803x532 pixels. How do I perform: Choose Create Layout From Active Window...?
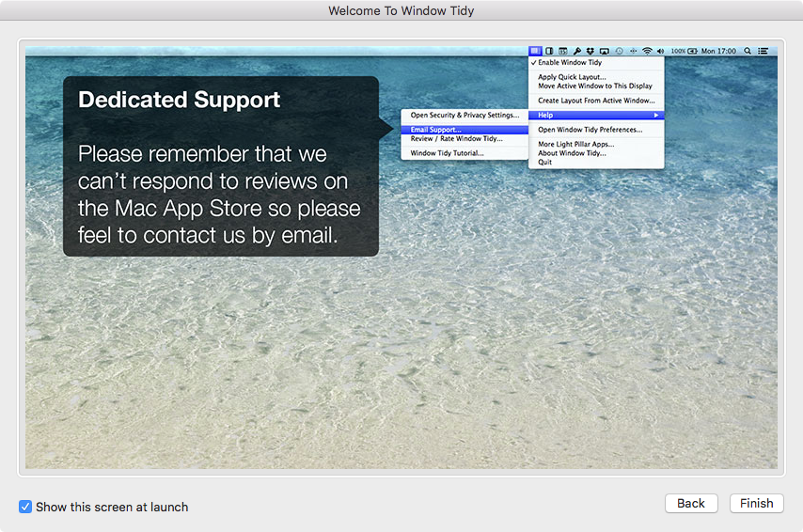(x=596, y=101)
